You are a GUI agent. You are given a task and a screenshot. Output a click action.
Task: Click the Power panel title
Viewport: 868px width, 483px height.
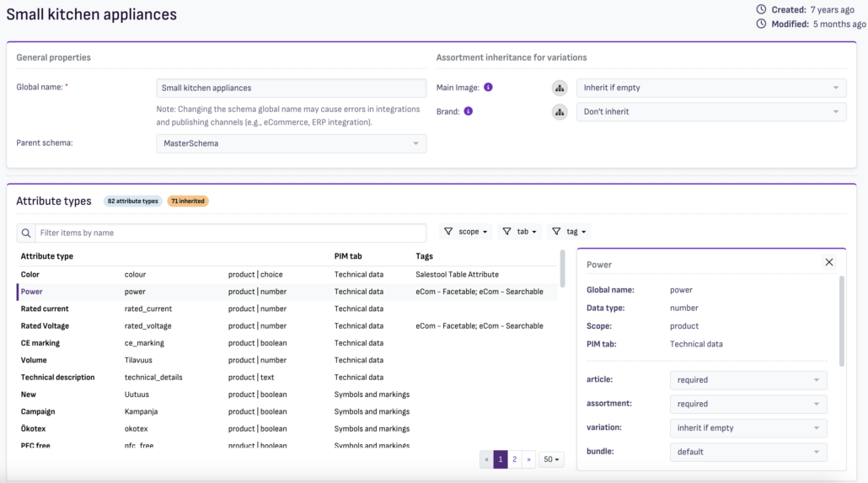click(x=599, y=265)
